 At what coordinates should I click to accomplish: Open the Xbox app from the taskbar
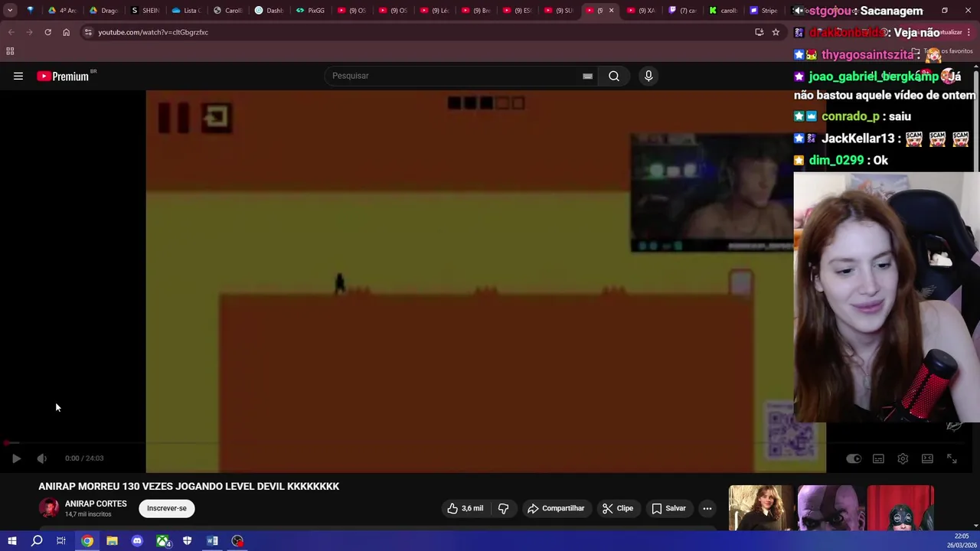162,541
